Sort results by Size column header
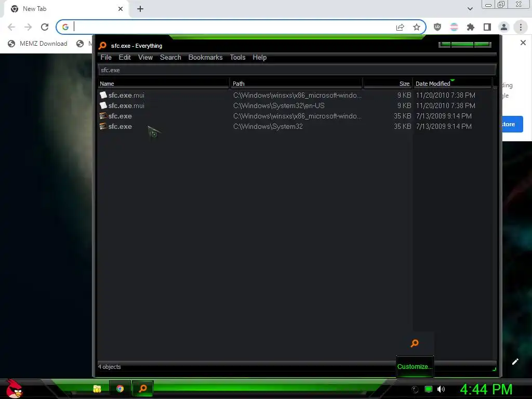 click(388, 84)
